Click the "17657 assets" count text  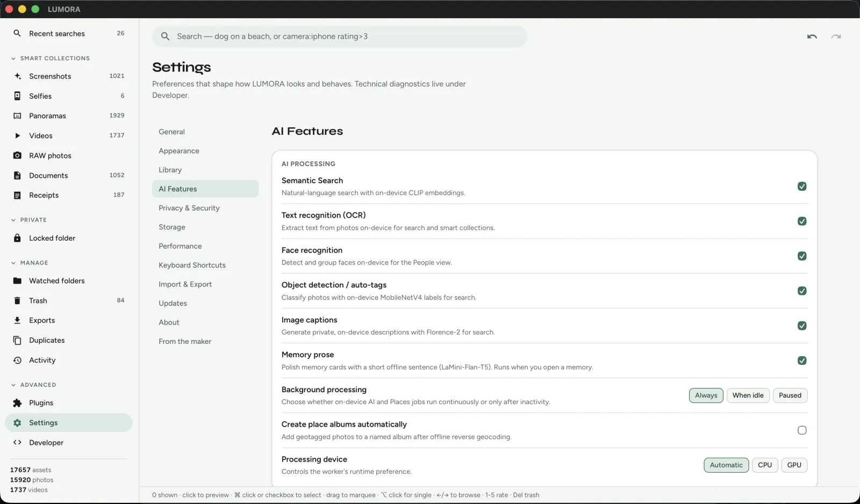point(31,470)
